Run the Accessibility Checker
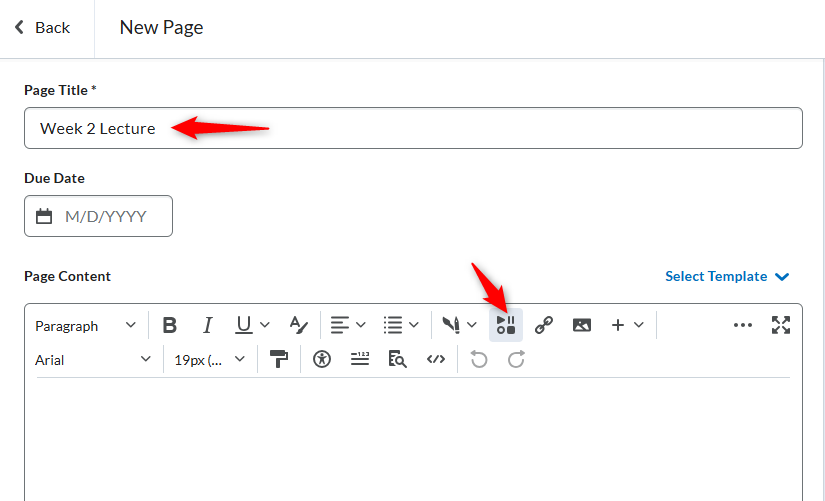 point(321,360)
